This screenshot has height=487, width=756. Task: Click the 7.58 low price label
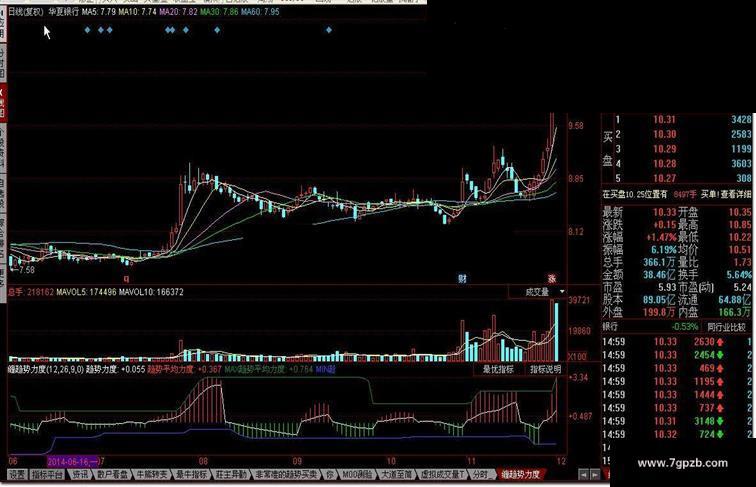26,270
